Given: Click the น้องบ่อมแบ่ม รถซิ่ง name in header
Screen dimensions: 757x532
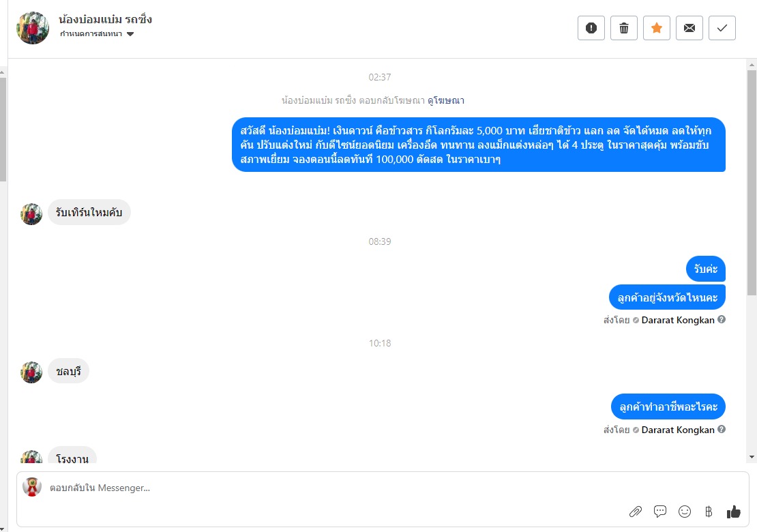Looking at the screenshot, I should 106,20.
